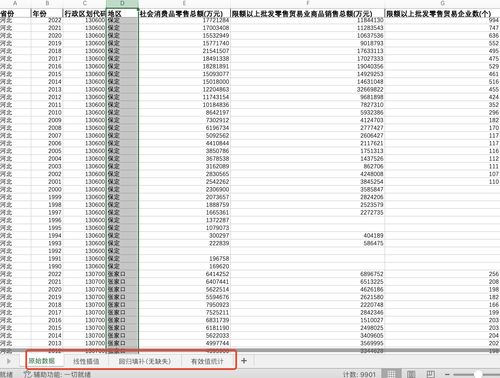Viewport: 500px width, 378px height.
Task: Click the 行政区划代码 header cell
Action: click(x=85, y=14)
